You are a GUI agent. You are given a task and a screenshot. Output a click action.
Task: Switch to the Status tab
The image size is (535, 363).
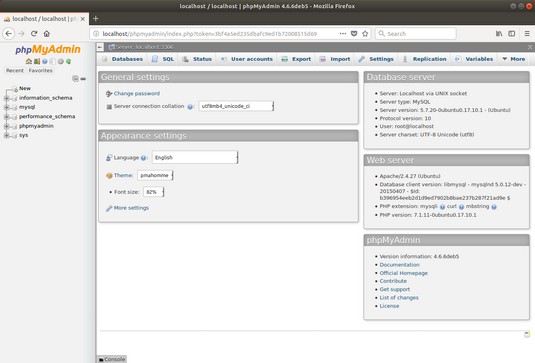click(197, 59)
